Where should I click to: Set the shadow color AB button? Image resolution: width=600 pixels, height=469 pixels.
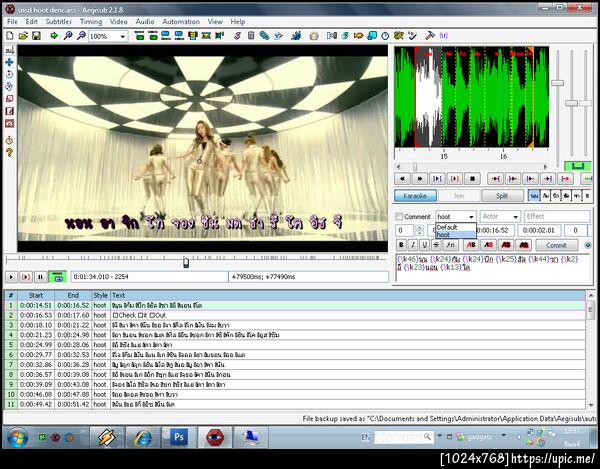point(523,245)
